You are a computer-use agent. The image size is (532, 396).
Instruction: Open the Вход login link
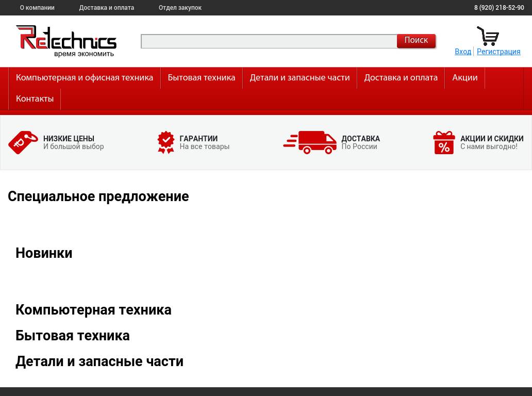(462, 52)
